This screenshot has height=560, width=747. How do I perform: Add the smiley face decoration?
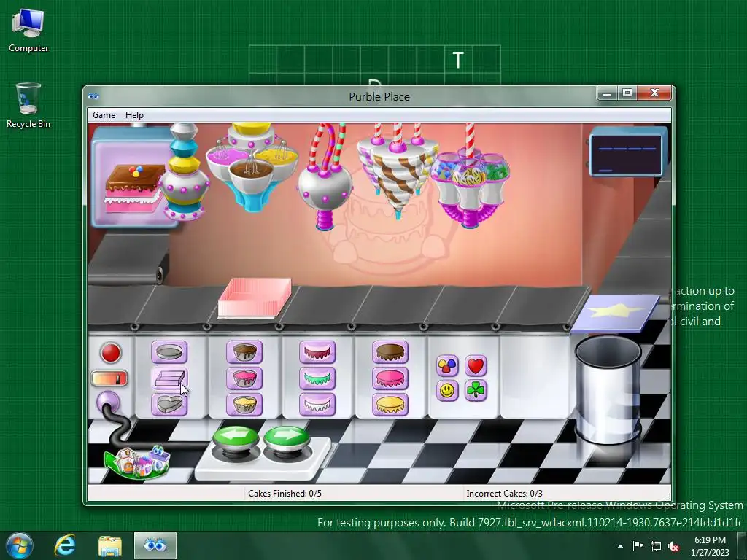[447, 391]
